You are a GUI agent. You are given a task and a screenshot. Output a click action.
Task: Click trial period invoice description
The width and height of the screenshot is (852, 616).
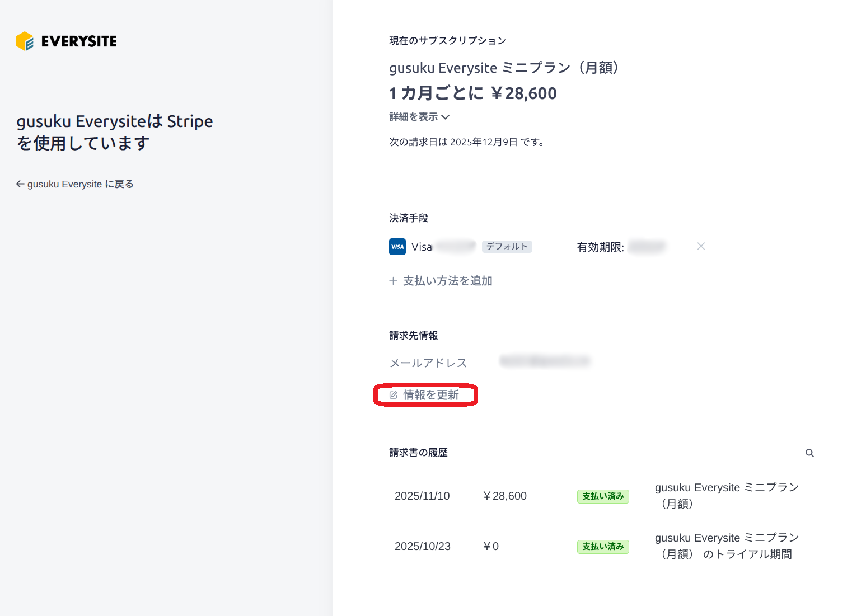pyautogui.click(x=727, y=546)
